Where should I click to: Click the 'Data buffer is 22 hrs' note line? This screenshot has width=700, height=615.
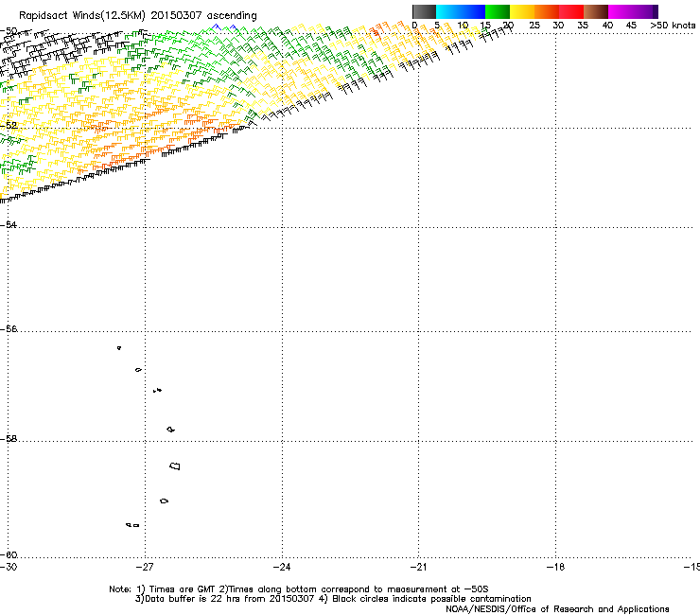pos(333,599)
